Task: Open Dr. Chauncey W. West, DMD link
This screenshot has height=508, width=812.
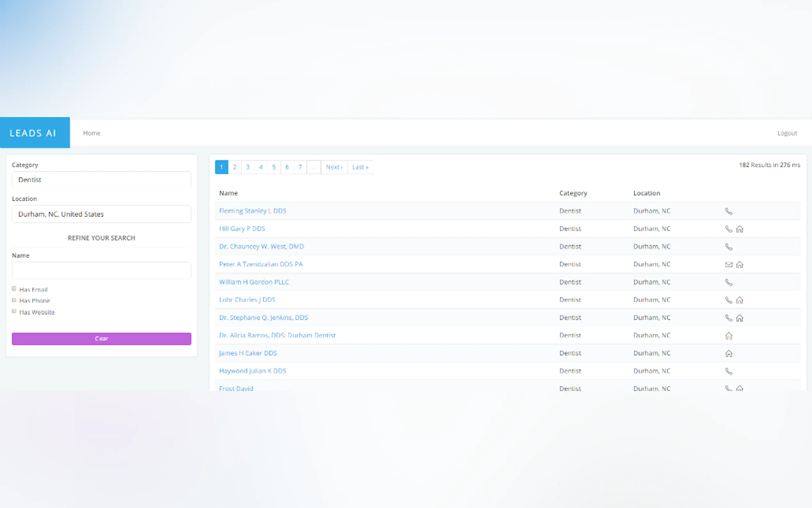Action: 261,246
